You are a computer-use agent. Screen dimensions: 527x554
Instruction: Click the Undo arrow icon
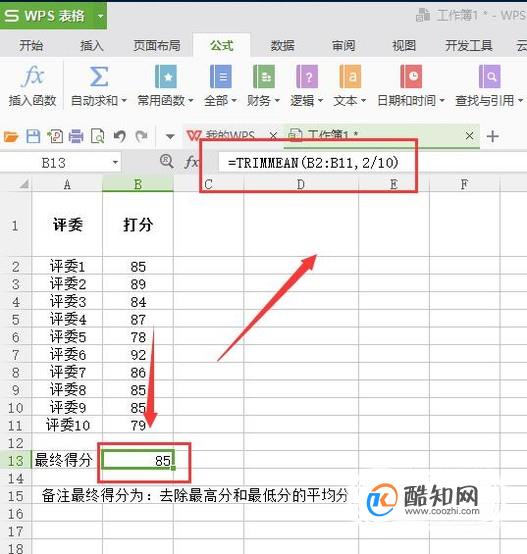(x=119, y=136)
